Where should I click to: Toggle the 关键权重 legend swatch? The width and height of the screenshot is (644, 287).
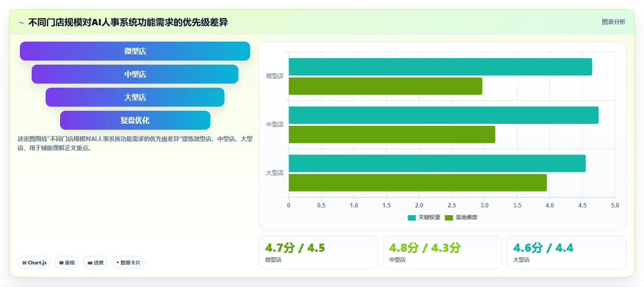pyautogui.click(x=411, y=217)
